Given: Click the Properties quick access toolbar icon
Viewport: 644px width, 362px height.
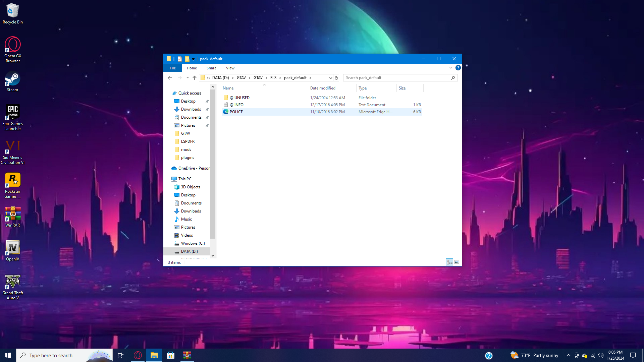Looking at the screenshot, I should click(180, 59).
